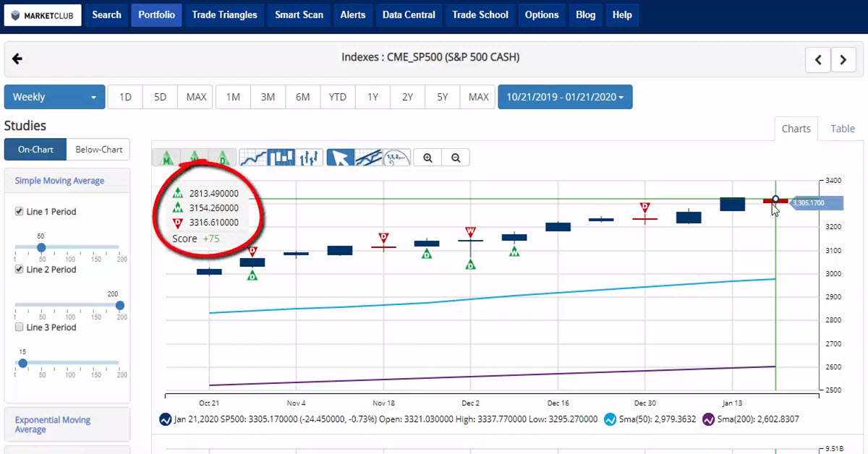This screenshot has height=454, width=868.
Task: Enable Line 3 Period checkbox
Action: coord(20,327)
